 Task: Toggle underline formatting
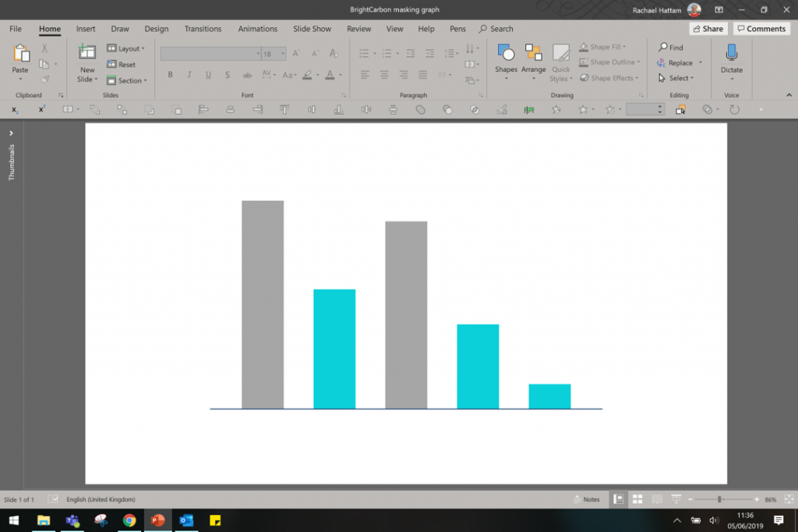pyautogui.click(x=207, y=75)
